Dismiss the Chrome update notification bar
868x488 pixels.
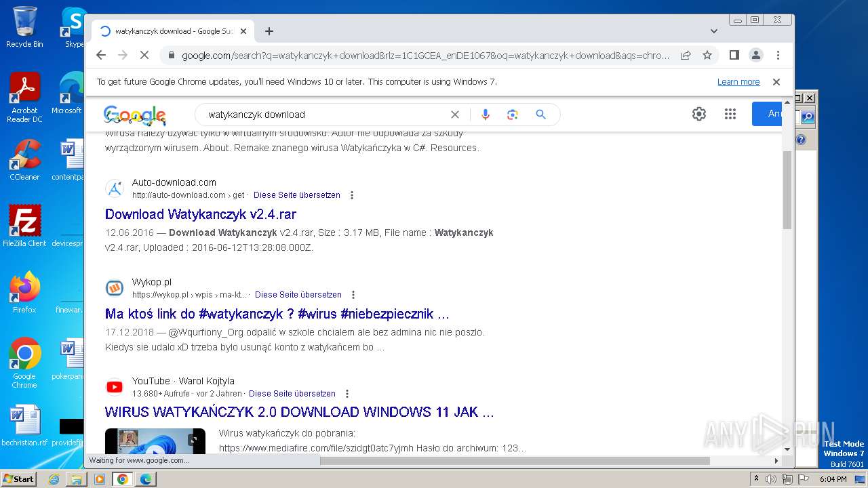click(x=776, y=82)
